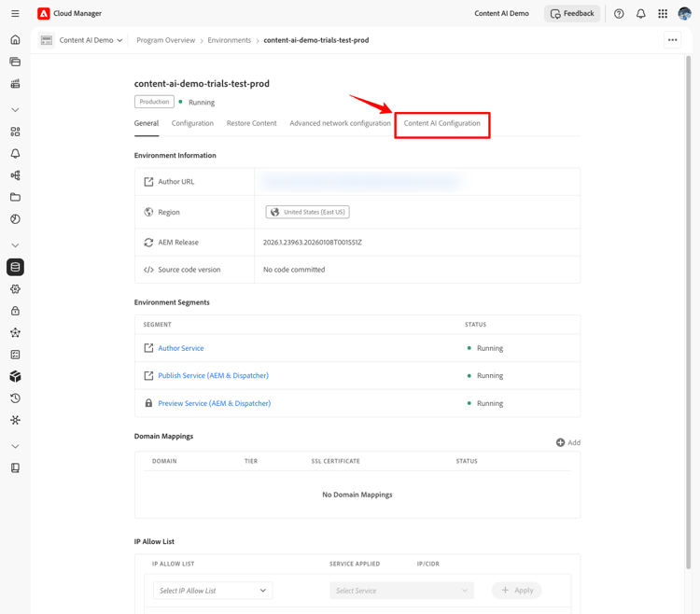Click the program icon beside Content AI Demo
700x614 pixels.
point(47,40)
